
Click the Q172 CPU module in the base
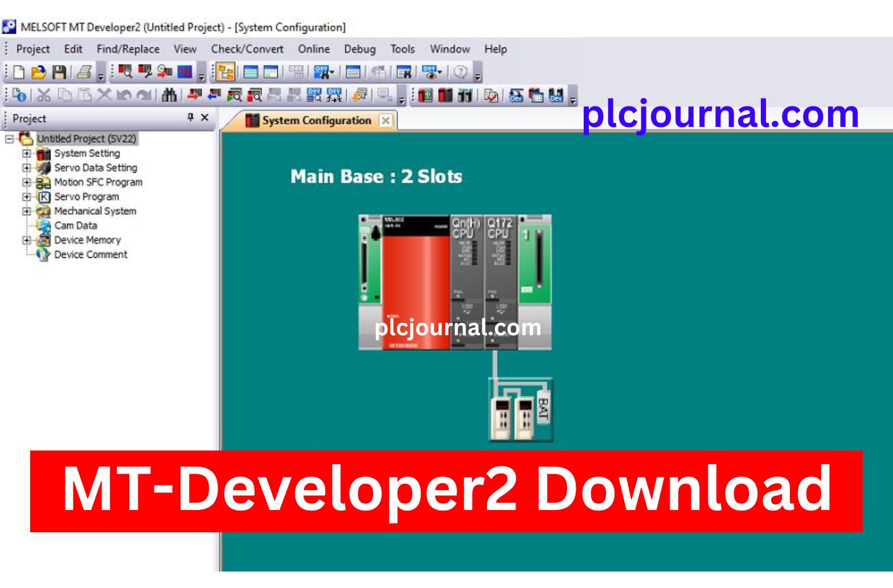point(501,282)
